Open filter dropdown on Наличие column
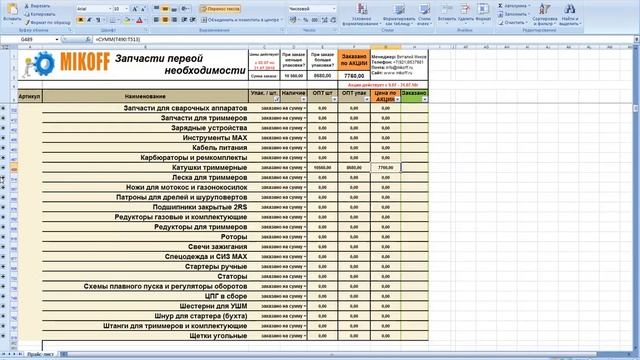The height and width of the screenshot is (360, 640). pos(303,99)
